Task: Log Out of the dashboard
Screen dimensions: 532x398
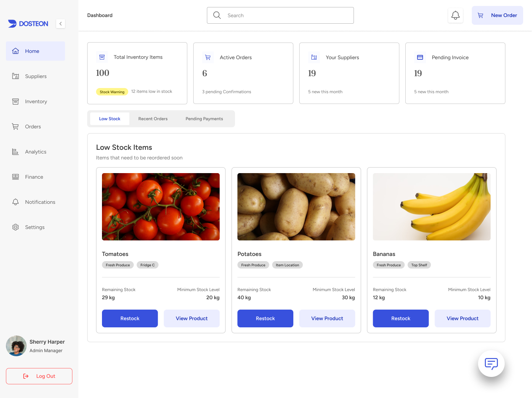Action: pos(39,376)
